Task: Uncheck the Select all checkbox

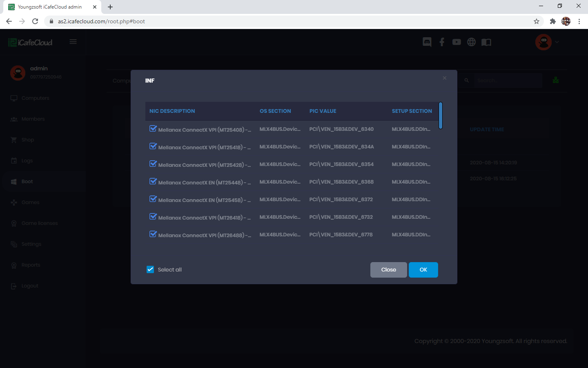Action: click(x=150, y=269)
